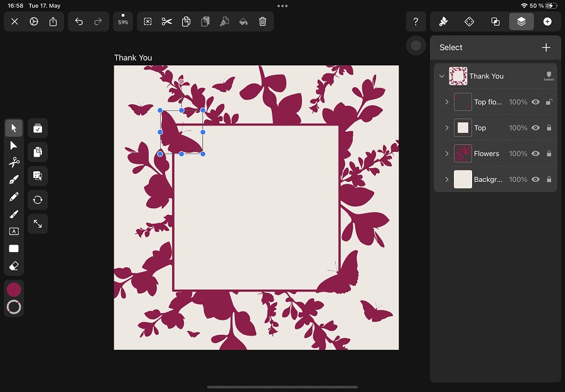Select the Scissors tool in left toolbar

click(14, 162)
